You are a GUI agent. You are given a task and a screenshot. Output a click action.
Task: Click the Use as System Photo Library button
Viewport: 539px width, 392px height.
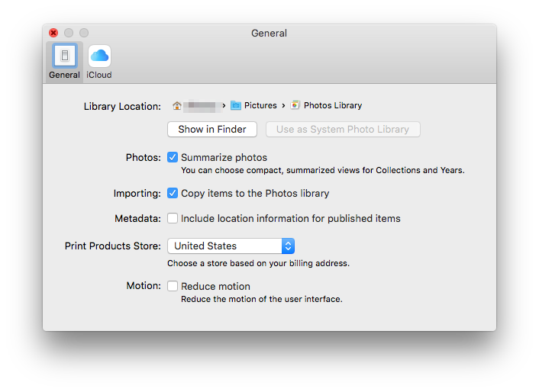tap(343, 129)
